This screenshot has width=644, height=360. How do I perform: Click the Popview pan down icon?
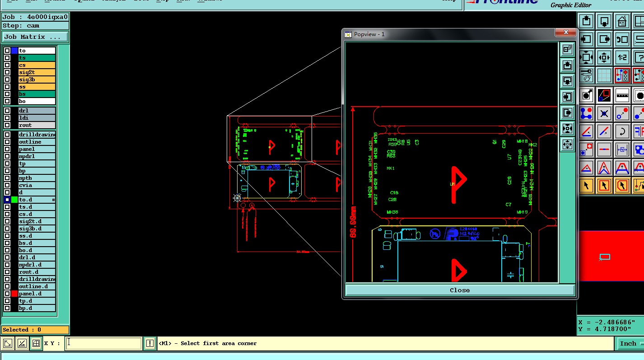[568, 81]
